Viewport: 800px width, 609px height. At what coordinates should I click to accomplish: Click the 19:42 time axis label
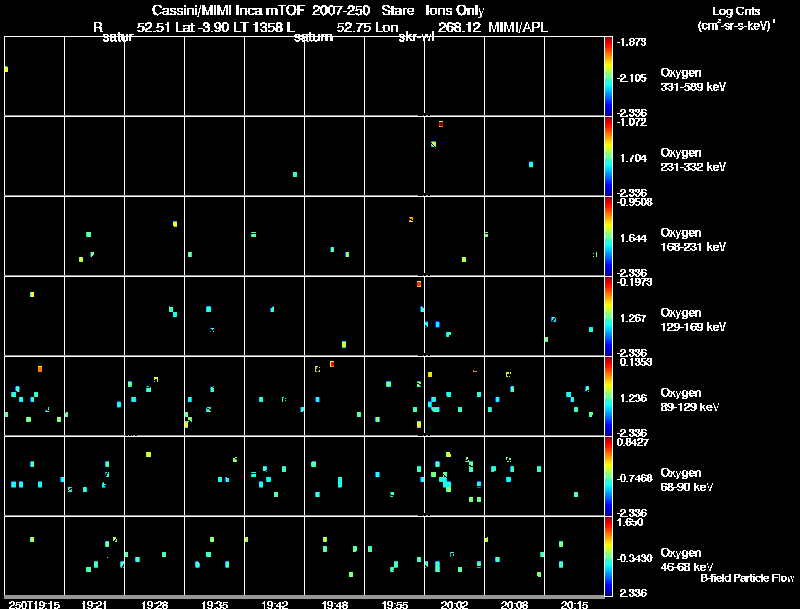coord(274,604)
